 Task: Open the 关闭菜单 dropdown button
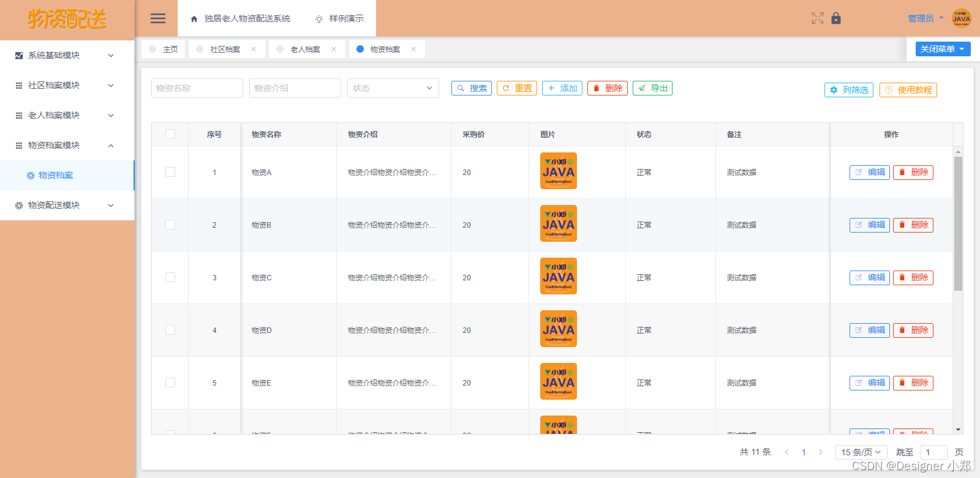[943, 49]
